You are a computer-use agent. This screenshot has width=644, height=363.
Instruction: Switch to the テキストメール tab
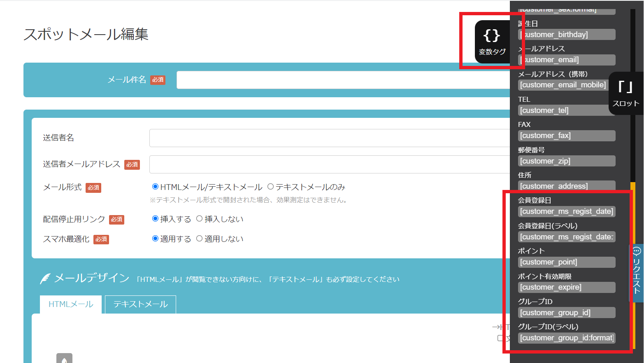click(140, 304)
